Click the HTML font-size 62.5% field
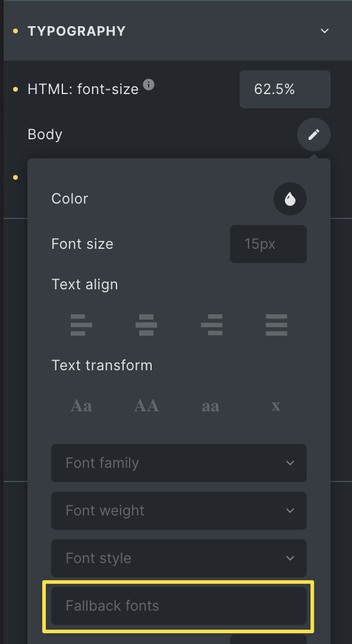Viewport: 352px width, 644px height. click(x=285, y=89)
